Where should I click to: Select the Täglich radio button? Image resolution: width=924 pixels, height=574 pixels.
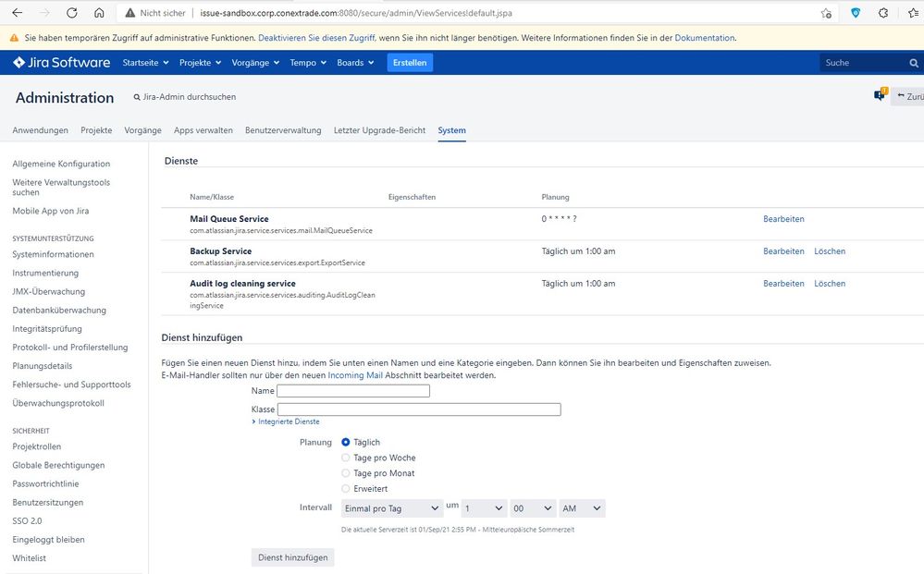point(346,442)
